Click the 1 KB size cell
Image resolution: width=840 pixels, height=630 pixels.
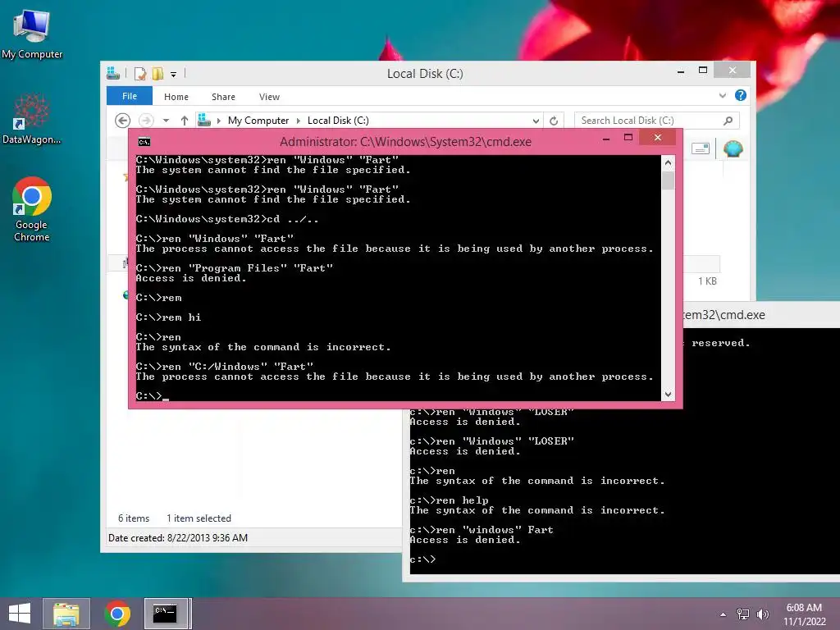707,281
